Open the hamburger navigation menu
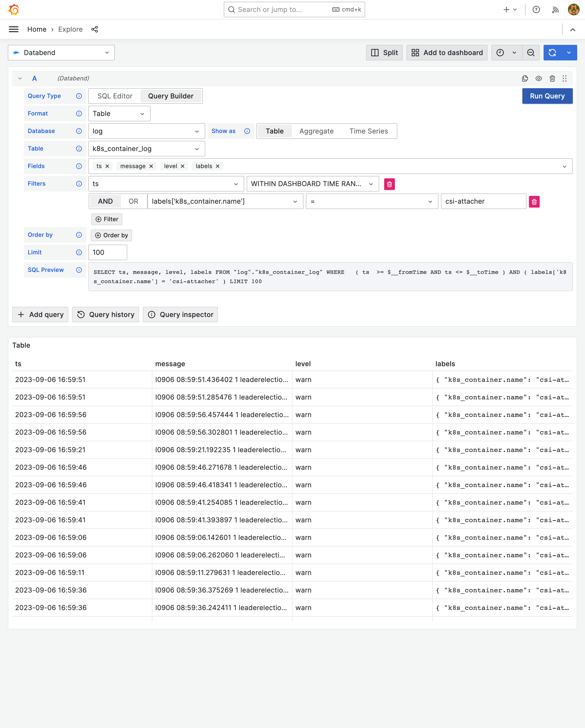Image resolution: width=585 pixels, height=728 pixels. click(13, 29)
